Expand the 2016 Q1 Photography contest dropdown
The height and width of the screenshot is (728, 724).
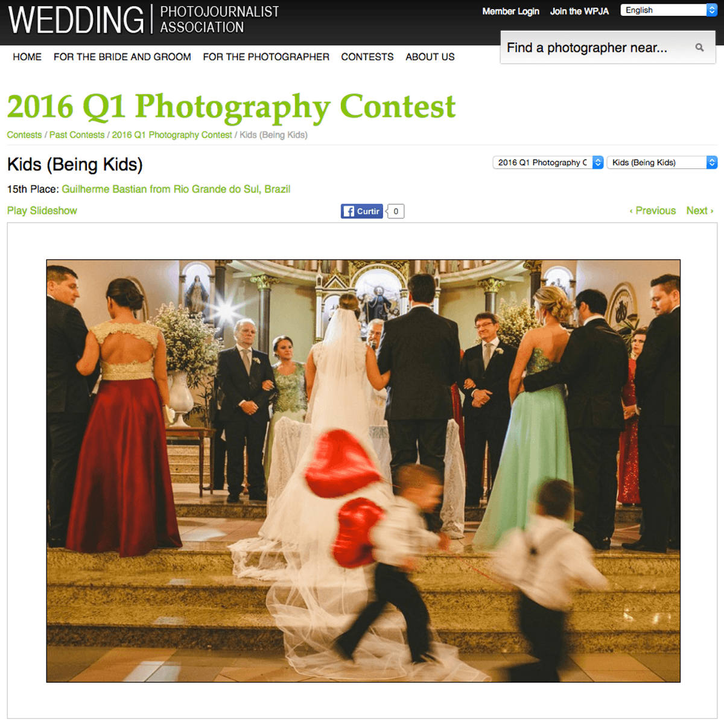pos(548,162)
